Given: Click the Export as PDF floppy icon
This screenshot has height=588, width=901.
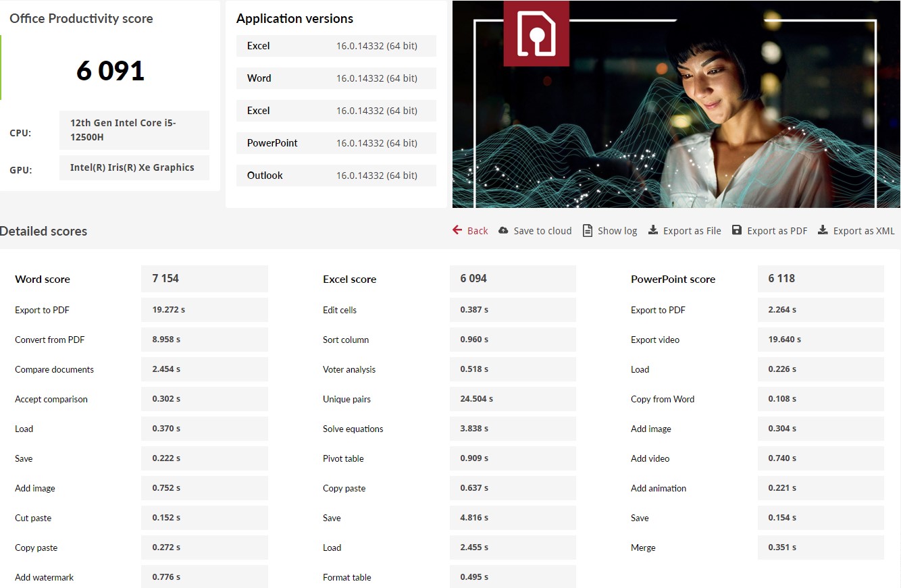Looking at the screenshot, I should 737,230.
